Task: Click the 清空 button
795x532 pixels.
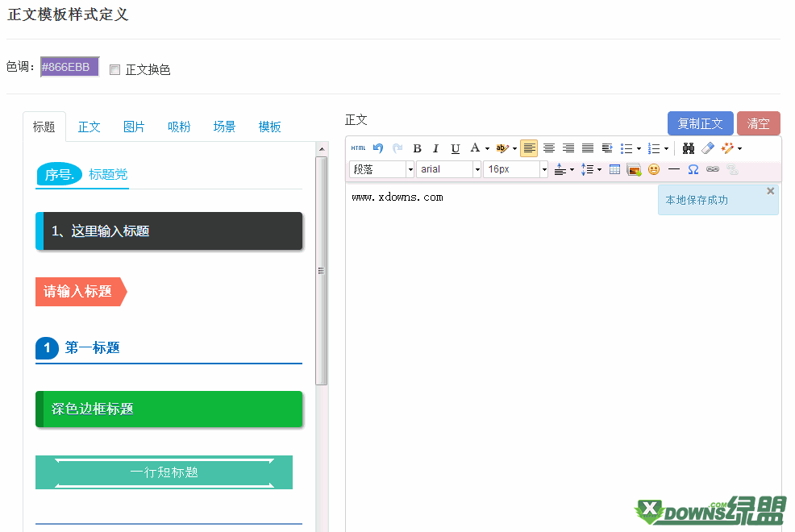Action: [759, 123]
